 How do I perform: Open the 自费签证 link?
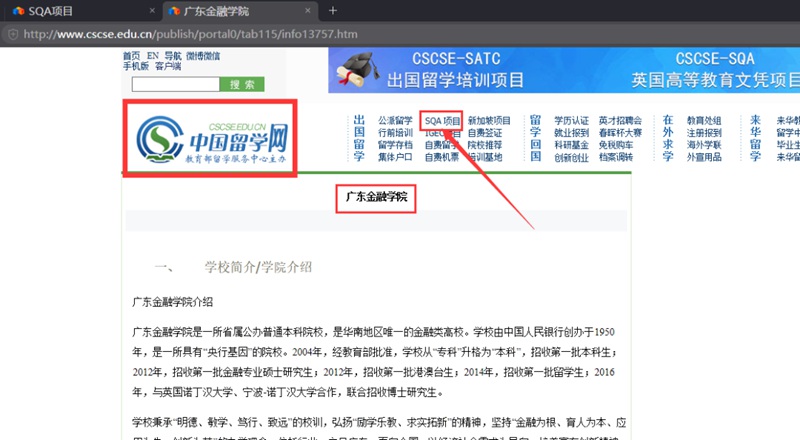coord(485,133)
